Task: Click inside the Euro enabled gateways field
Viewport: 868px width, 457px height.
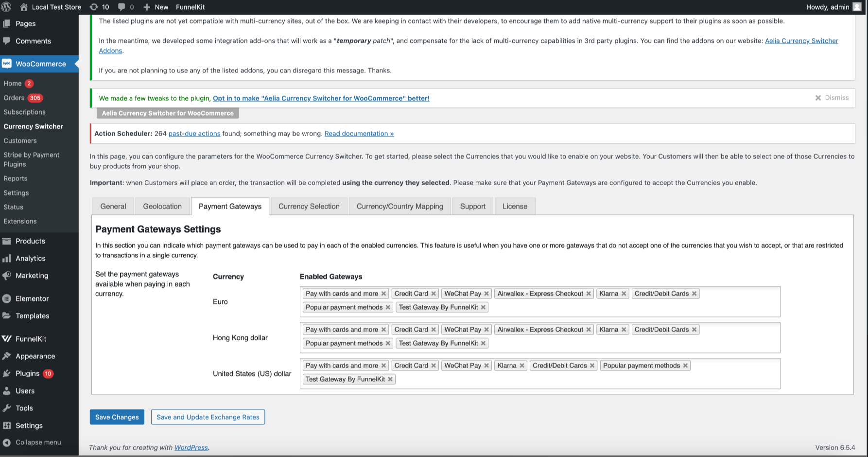Action: [632, 307]
